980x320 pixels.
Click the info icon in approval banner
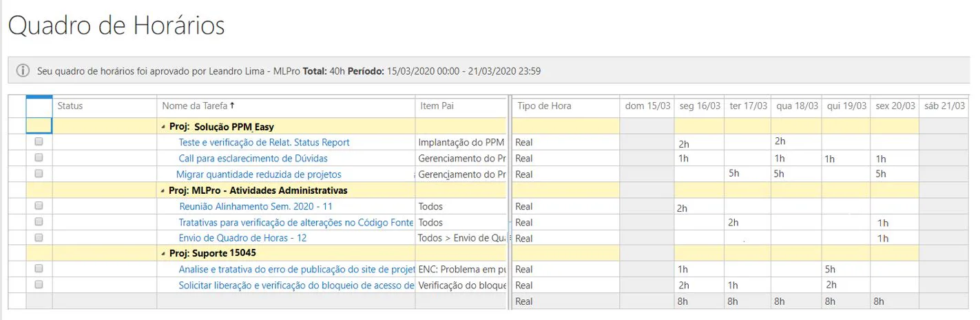tap(23, 71)
